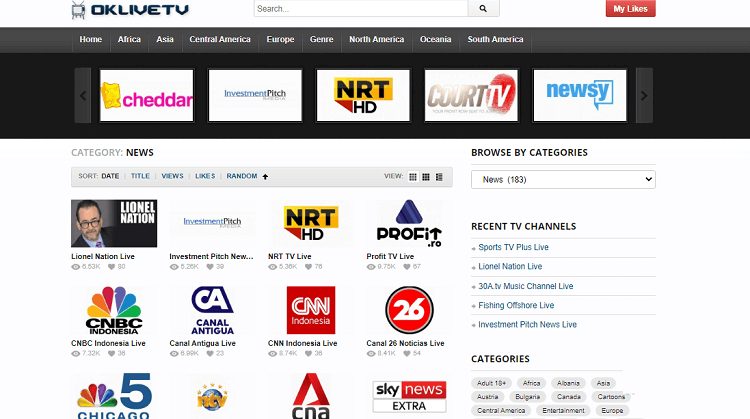Open the Profit TV .ro thumbnail
750x419 pixels.
coord(409,223)
